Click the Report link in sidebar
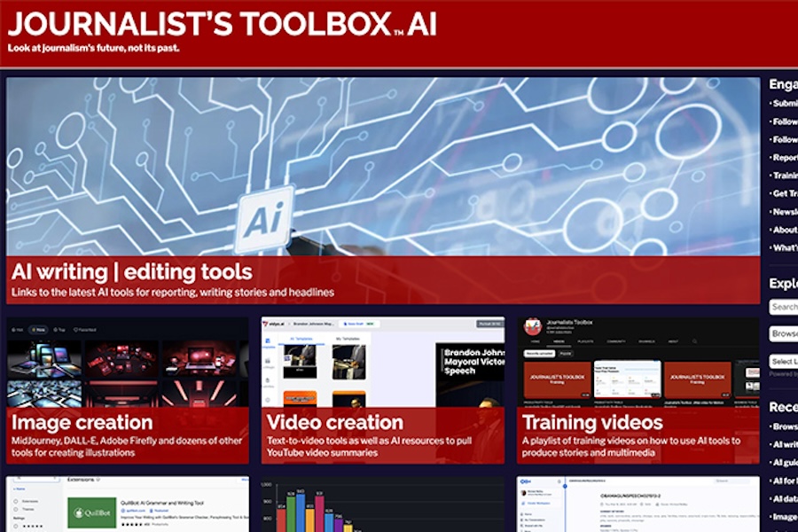798x532 pixels. [785, 158]
